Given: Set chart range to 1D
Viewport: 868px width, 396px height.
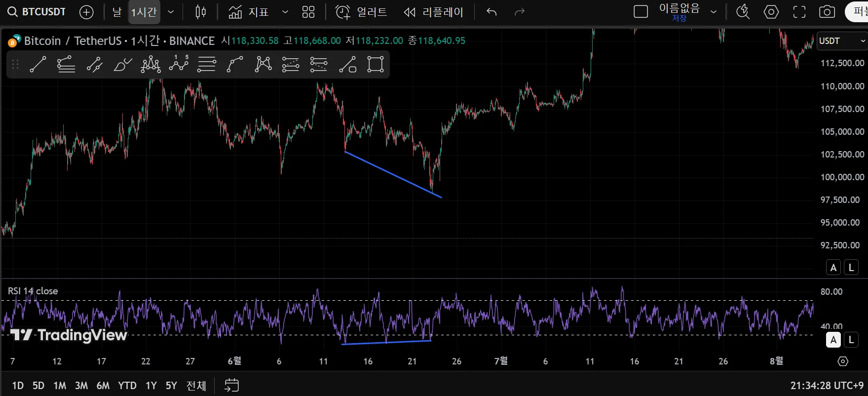Looking at the screenshot, I should tap(18, 386).
